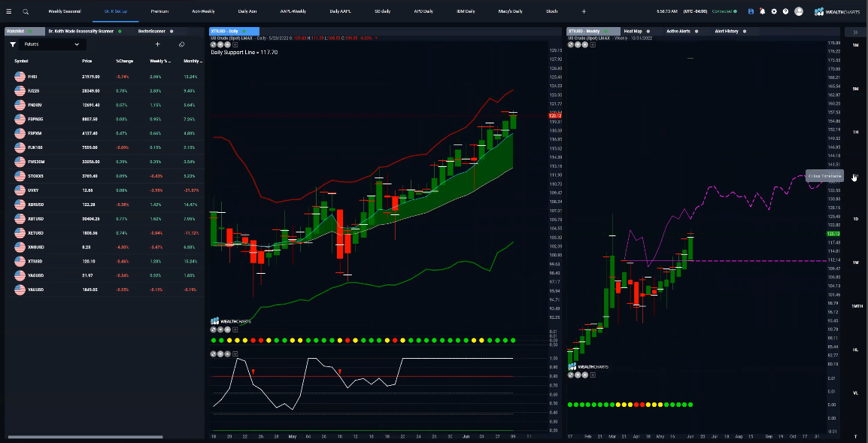This screenshot has height=443, width=868.
Task: Open the Active Alerts panel tab
Action: (678, 32)
